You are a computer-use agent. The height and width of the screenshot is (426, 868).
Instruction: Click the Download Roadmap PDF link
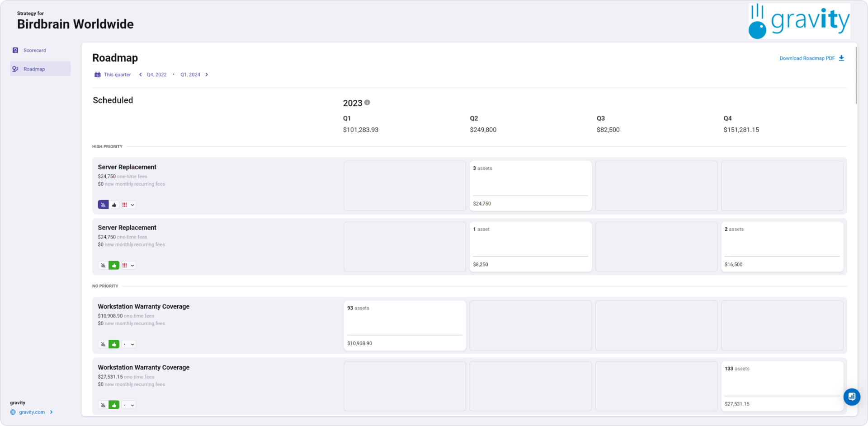coord(807,58)
